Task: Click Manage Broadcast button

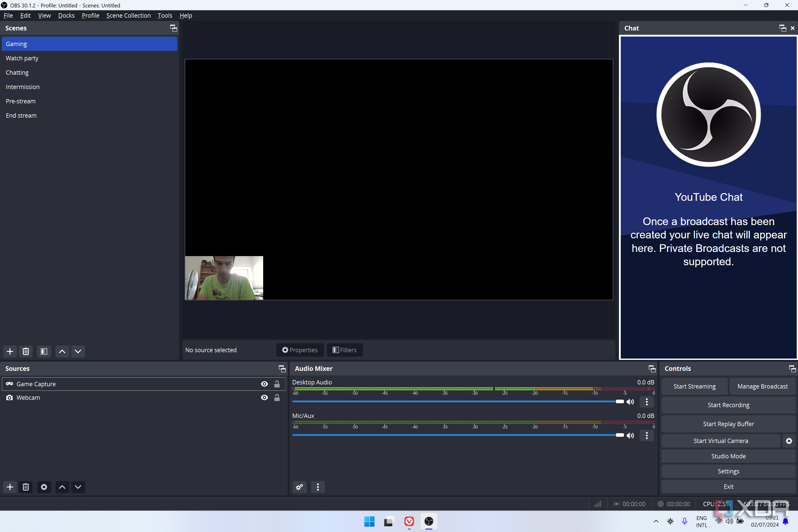Action: click(762, 386)
